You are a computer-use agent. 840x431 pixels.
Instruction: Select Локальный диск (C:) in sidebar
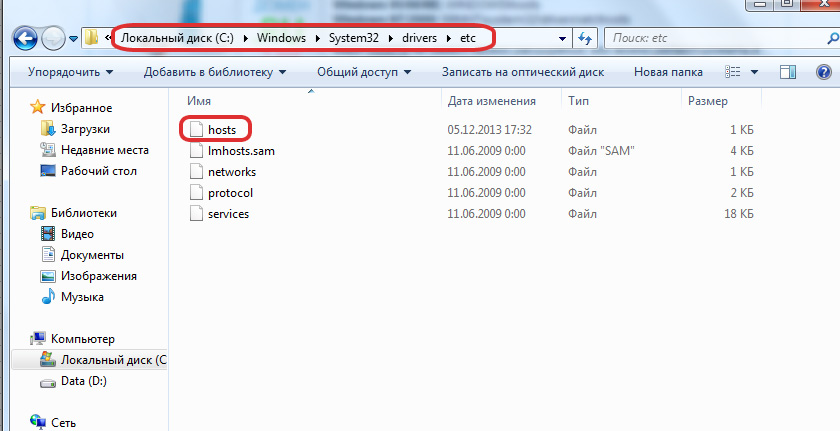[114, 360]
